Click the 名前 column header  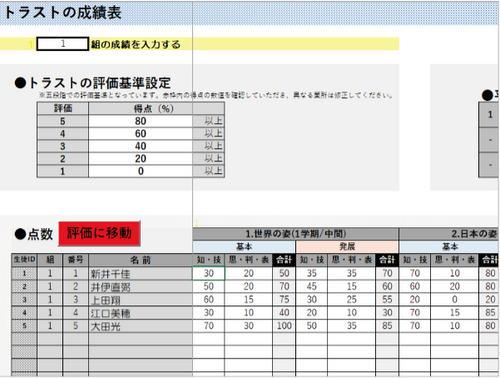[140, 260]
